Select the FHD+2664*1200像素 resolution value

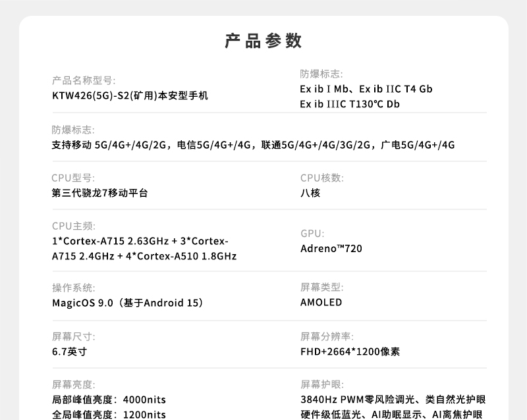coord(350,352)
